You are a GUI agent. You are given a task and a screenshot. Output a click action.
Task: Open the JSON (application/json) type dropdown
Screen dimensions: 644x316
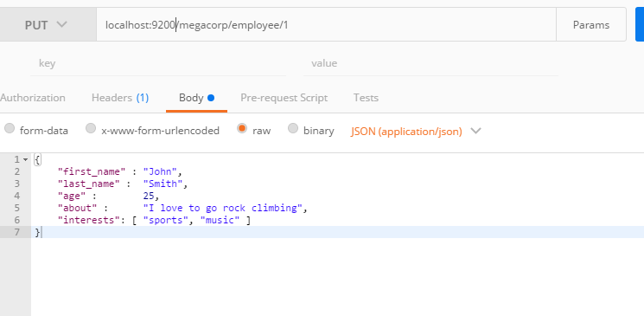415,132
